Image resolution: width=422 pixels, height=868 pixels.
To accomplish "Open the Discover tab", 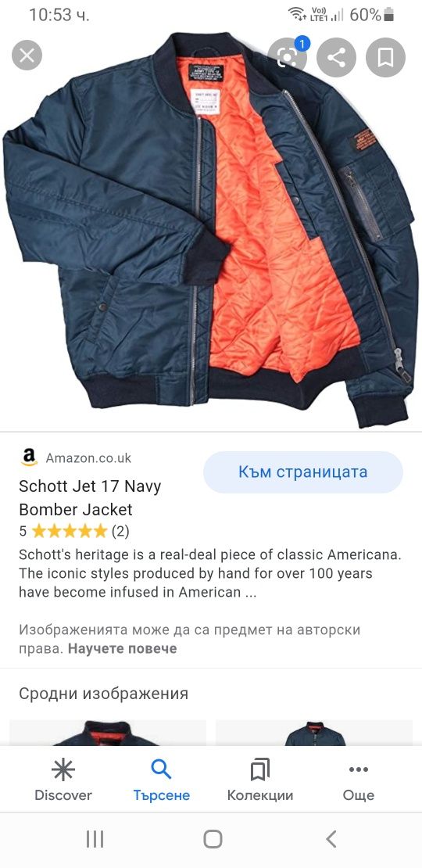I will pyautogui.click(x=63, y=780).
